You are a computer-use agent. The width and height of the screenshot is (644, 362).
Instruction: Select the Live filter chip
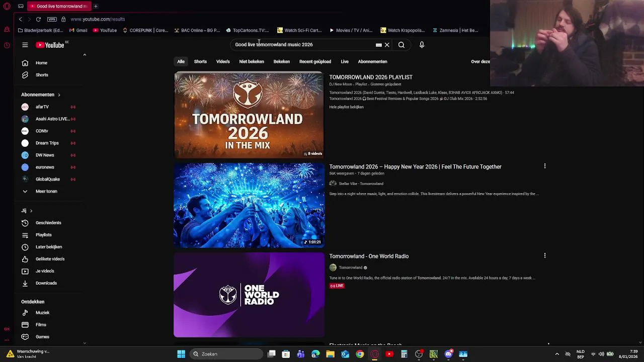345,61
